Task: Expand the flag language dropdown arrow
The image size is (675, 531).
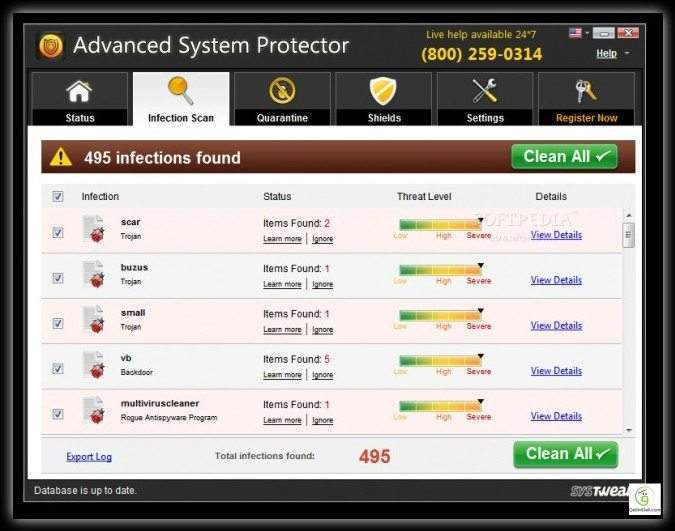Action: coord(587,33)
